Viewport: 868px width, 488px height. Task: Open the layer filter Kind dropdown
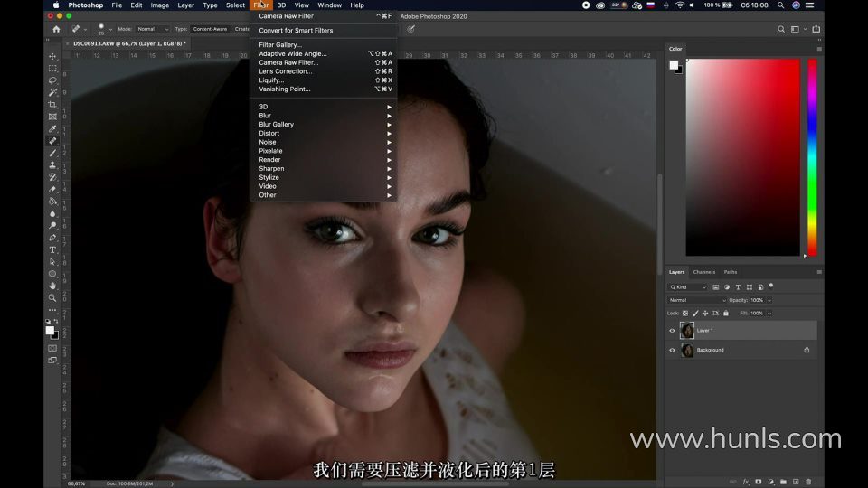point(687,287)
